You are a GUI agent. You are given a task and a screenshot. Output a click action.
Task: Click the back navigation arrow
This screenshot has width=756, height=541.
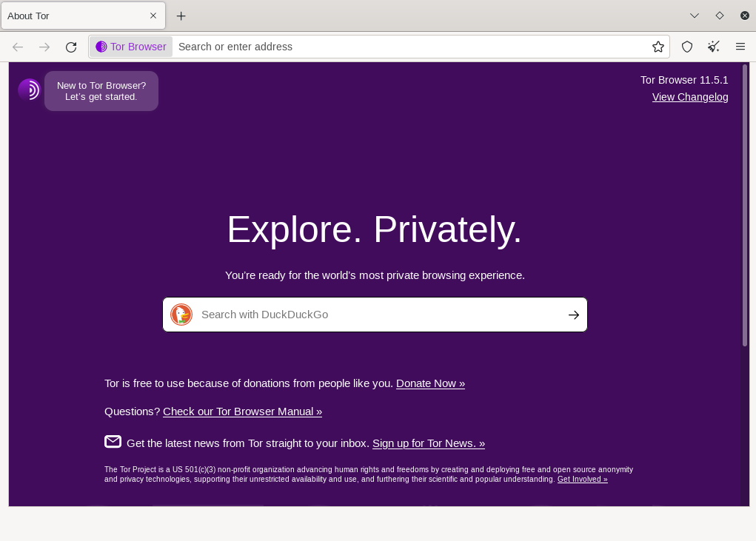coord(18,47)
